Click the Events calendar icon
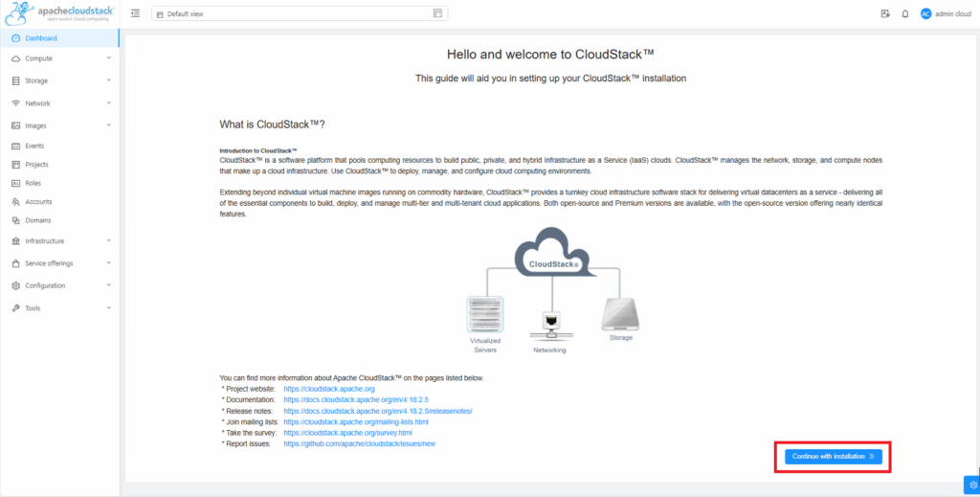Screen dimensions: 980x497 tap(16, 146)
